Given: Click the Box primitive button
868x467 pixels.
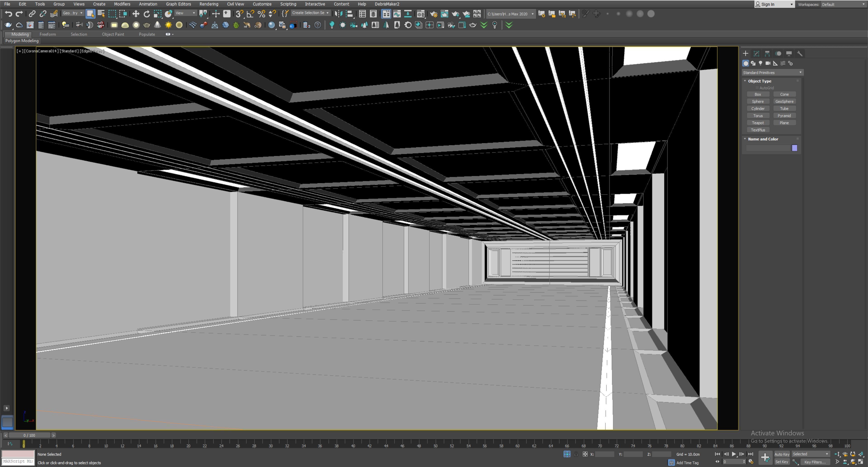Looking at the screenshot, I should coord(758,94).
